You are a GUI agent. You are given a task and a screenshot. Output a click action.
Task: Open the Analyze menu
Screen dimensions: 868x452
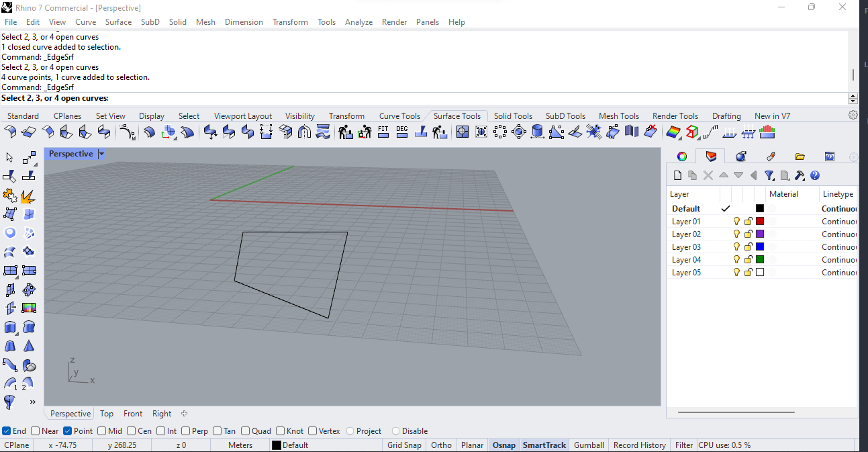click(x=358, y=21)
